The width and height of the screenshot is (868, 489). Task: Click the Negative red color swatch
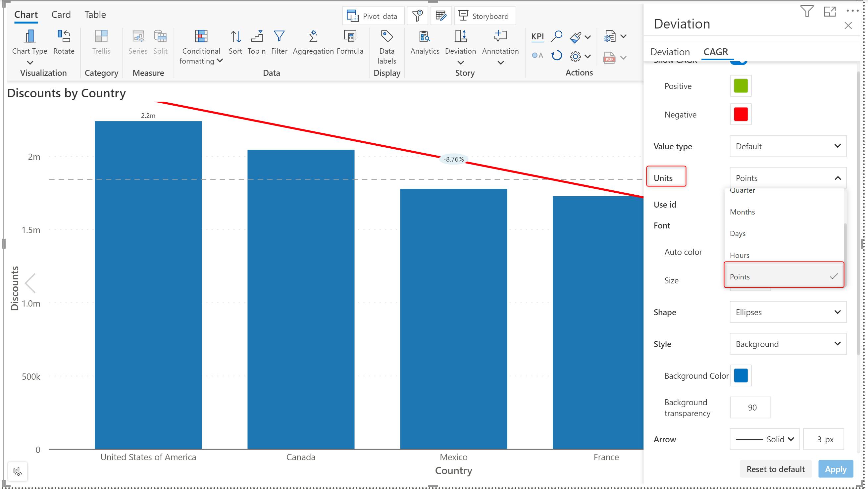click(740, 115)
